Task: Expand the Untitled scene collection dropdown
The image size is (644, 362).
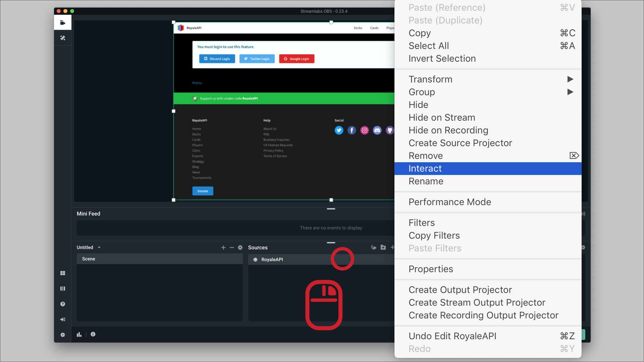Action: click(99, 247)
